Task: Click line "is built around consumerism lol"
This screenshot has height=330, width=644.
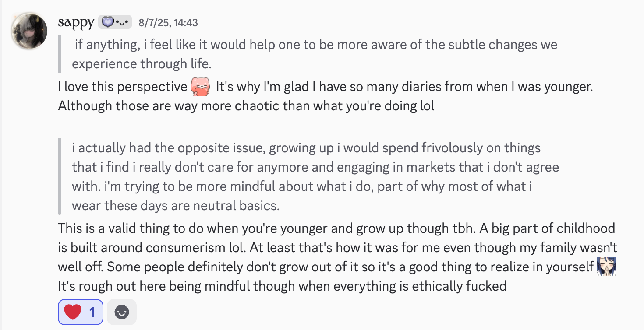Action: tap(337, 247)
